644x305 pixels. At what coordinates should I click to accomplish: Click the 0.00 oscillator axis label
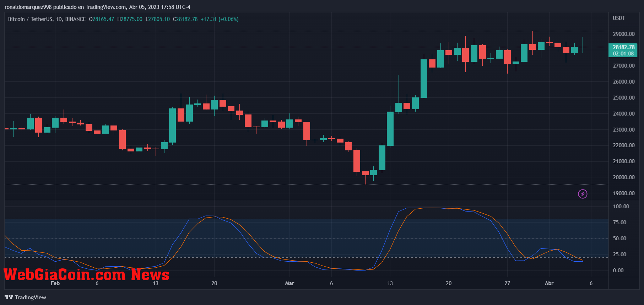pyautogui.click(x=618, y=271)
